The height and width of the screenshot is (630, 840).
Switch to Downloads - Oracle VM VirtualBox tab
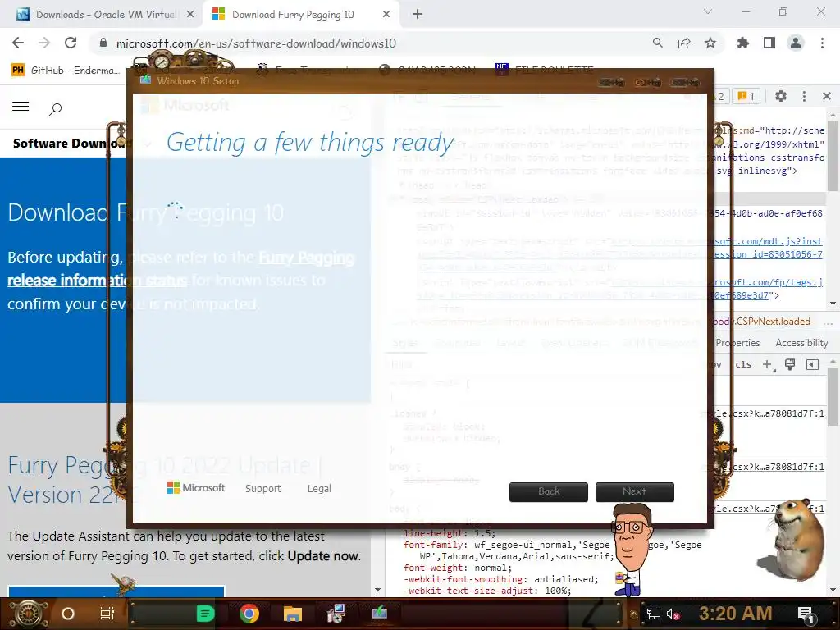point(106,15)
